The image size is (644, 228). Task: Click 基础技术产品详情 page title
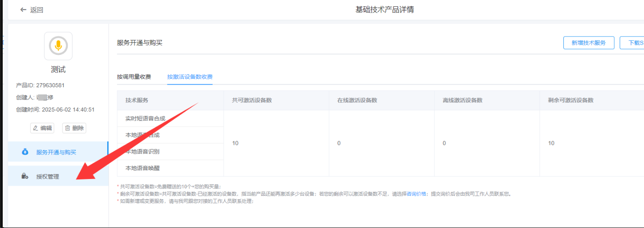[x=385, y=9]
